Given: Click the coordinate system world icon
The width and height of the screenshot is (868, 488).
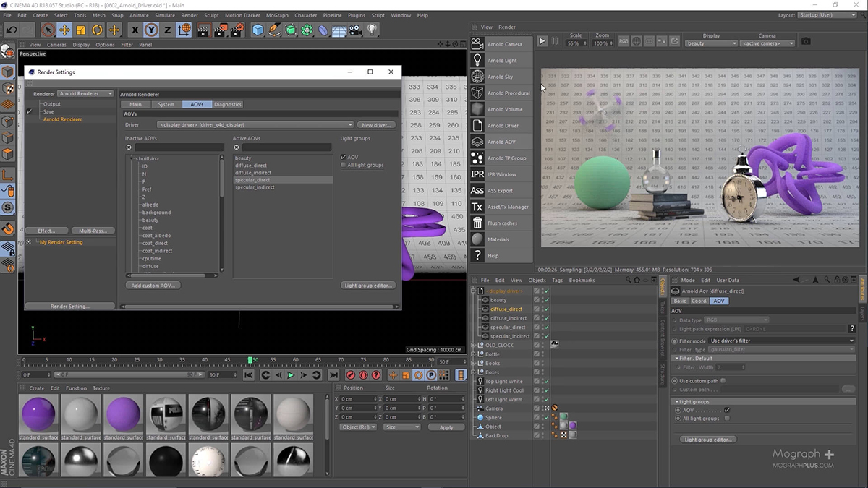Looking at the screenshot, I should tap(184, 30).
